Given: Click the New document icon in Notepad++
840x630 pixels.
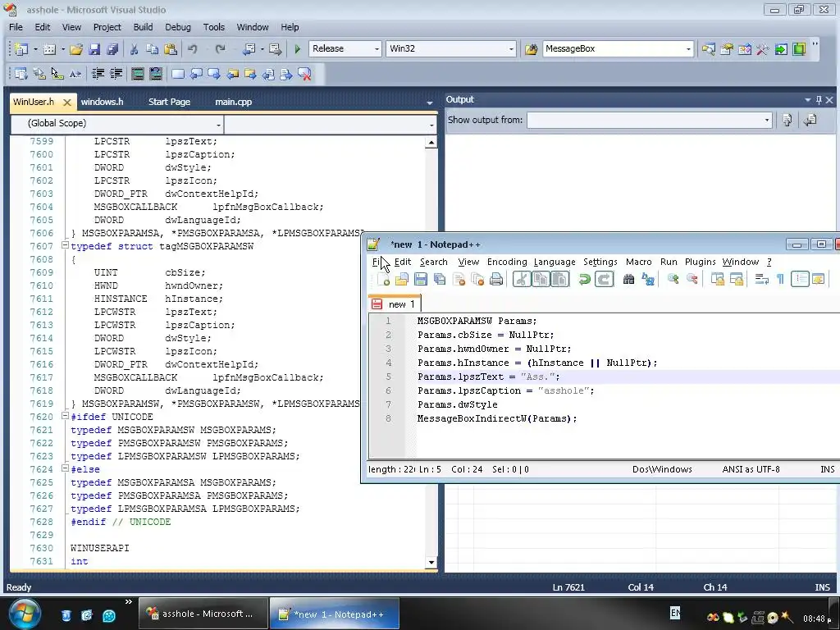Looking at the screenshot, I should point(384,279).
